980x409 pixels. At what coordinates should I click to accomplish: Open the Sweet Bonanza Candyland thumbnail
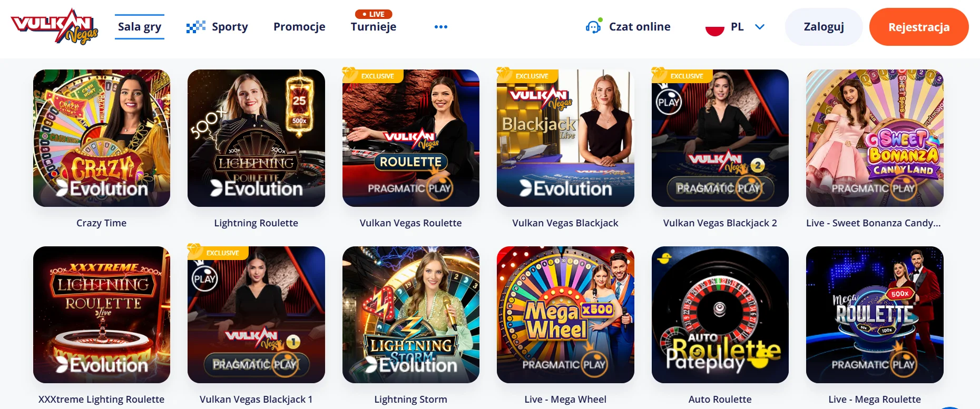875,138
